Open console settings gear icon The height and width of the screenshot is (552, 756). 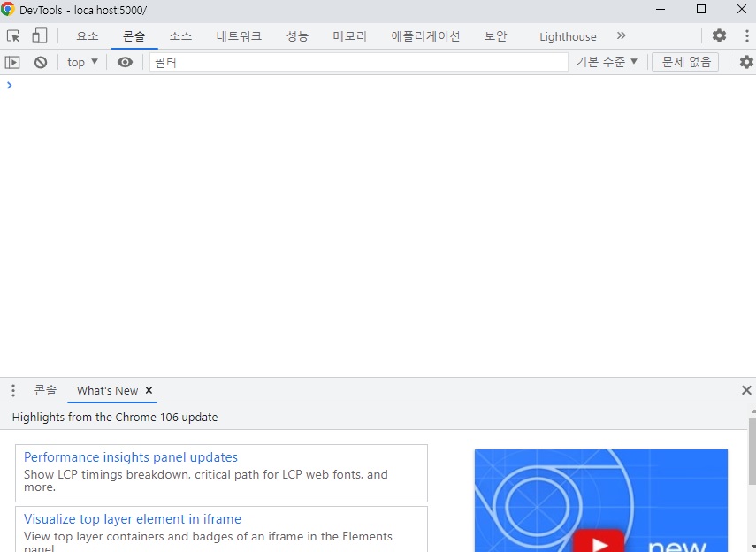(746, 62)
